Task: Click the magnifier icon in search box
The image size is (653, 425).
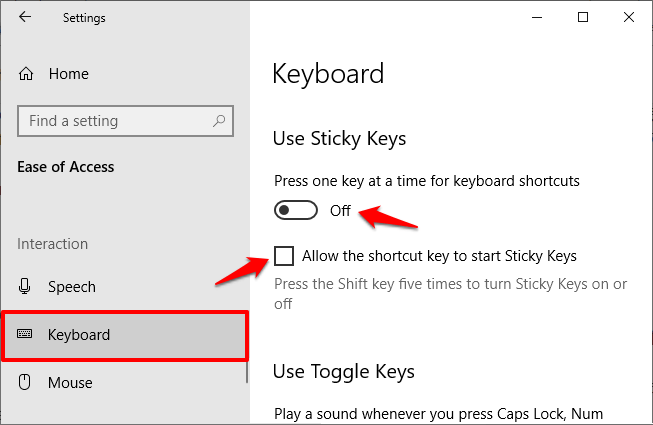Action: tap(219, 121)
